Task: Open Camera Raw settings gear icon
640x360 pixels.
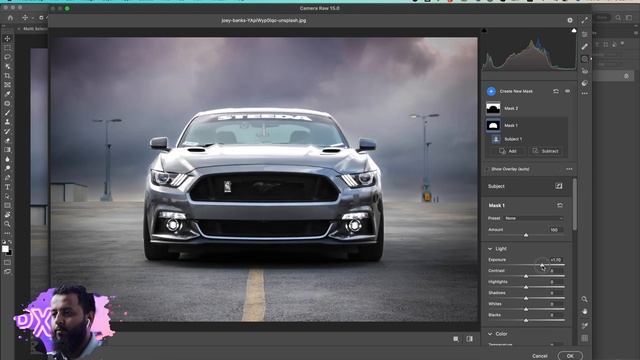Action: click(x=570, y=20)
